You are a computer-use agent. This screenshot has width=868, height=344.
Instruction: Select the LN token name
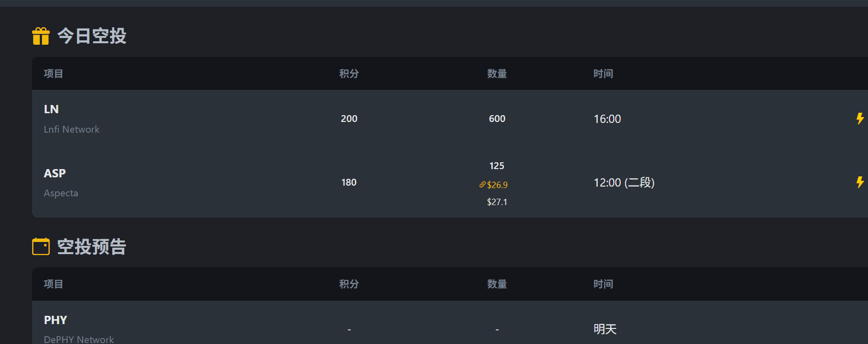[51, 109]
